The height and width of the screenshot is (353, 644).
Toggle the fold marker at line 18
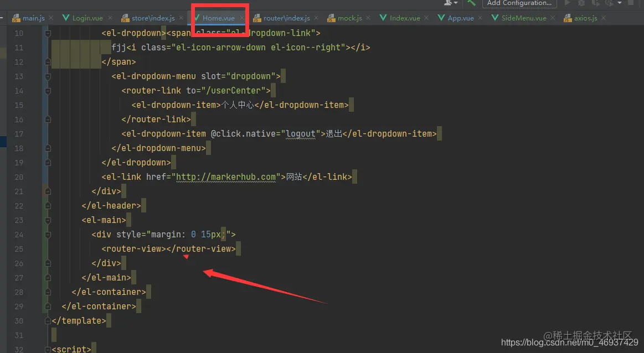coord(48,148)
